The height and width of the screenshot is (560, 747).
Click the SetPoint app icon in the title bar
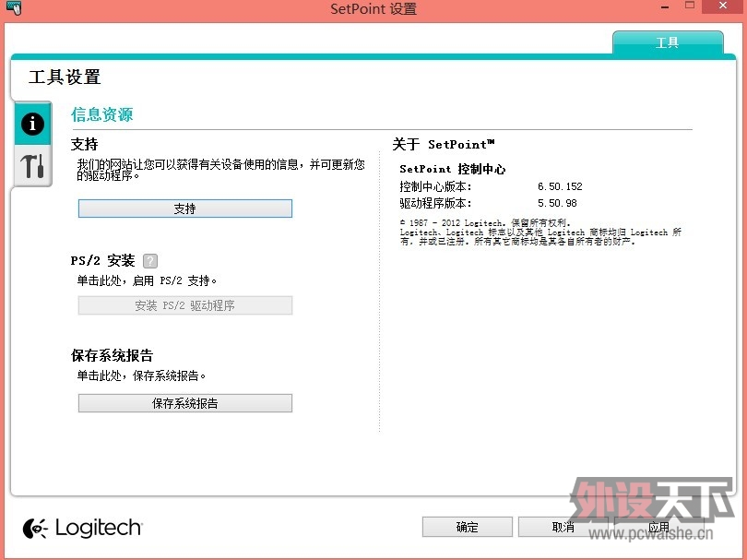(13, 7)
